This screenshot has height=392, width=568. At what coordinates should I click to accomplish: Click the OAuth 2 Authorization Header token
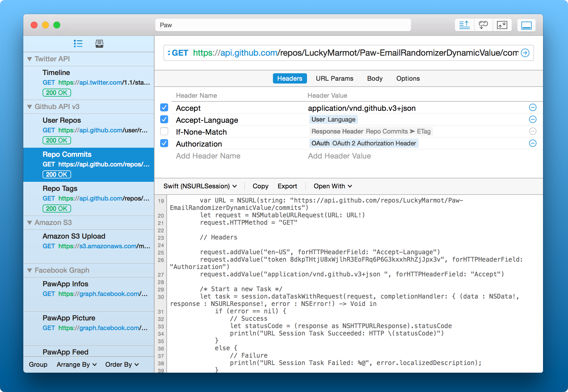click(364, 143)
